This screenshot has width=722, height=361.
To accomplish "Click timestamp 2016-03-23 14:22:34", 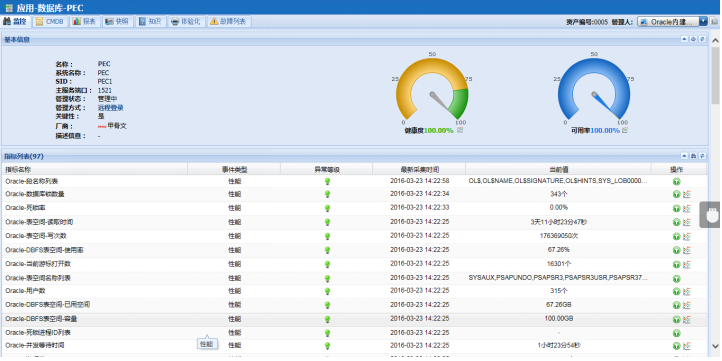I will [419, 194].
